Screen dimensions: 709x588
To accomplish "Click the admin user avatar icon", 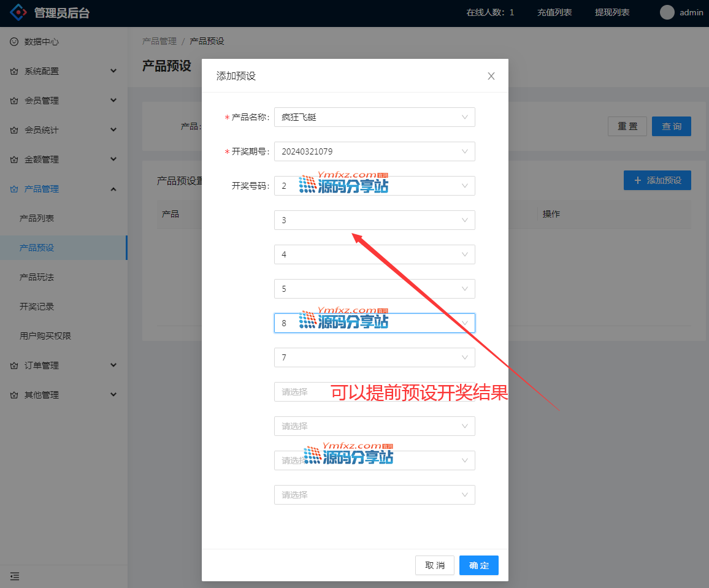I will click(667, 12).
